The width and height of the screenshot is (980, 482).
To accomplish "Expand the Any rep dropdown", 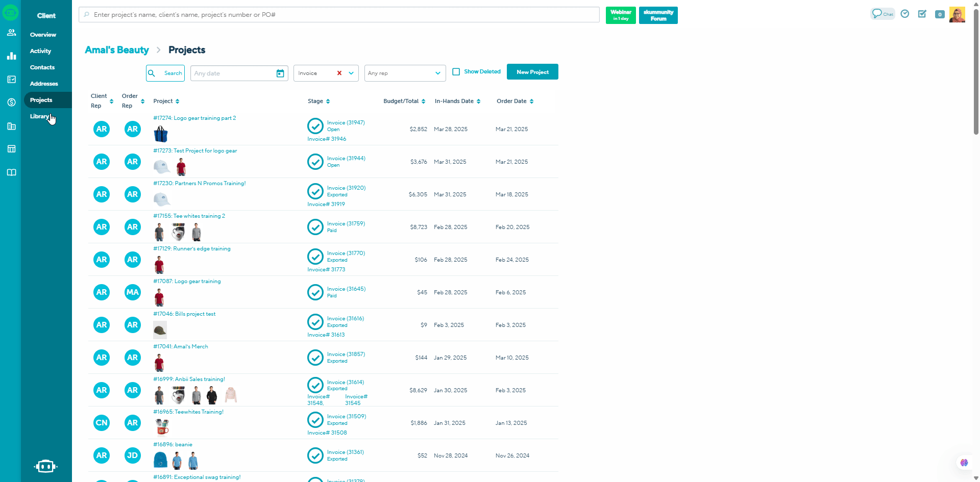I will pyautogui.click(x=437, y=73).
